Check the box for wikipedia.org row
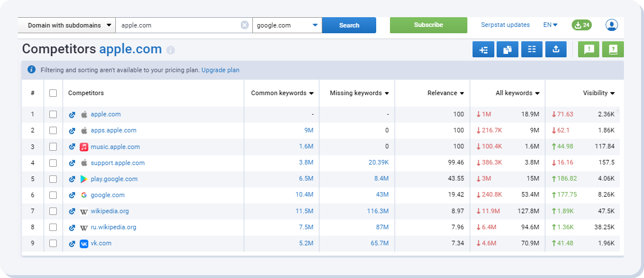 coord(53,212)
